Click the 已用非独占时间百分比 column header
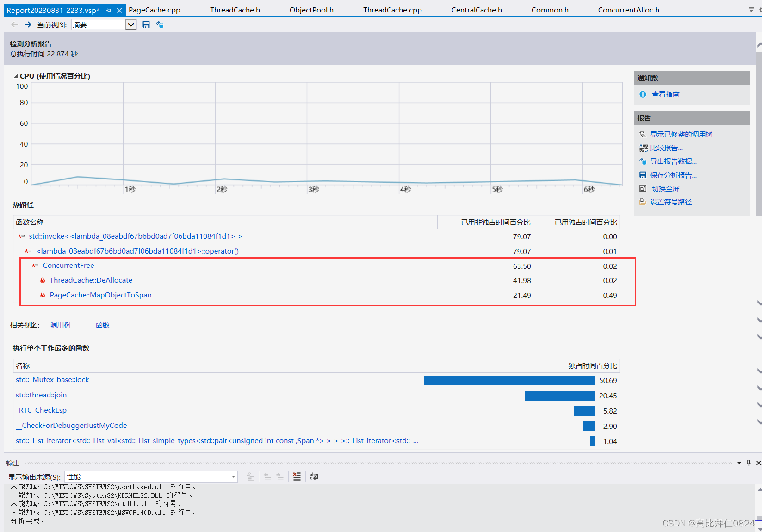This screenshot has width=762, height=532. [x=485, y=223]
